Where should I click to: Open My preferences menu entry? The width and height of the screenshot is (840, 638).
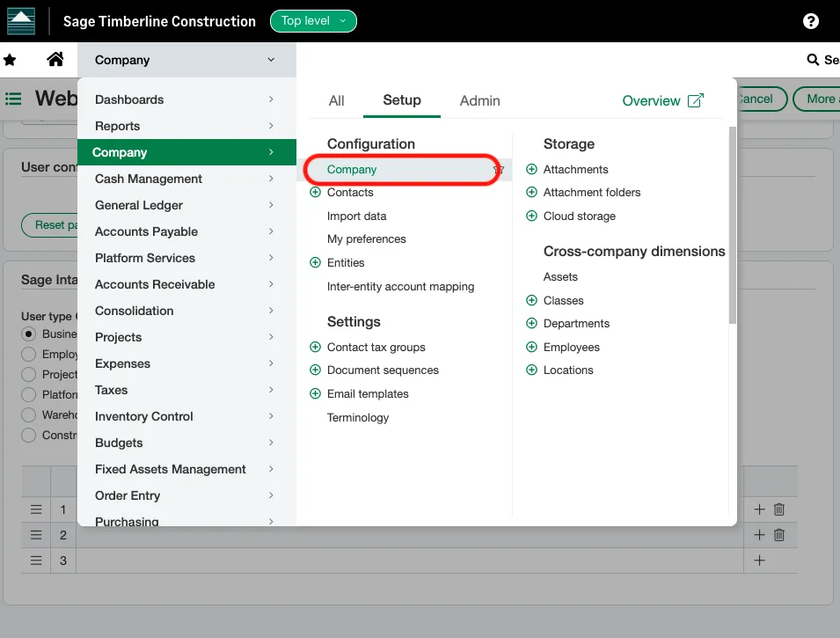pyautogui.click(x=367, y=238)
